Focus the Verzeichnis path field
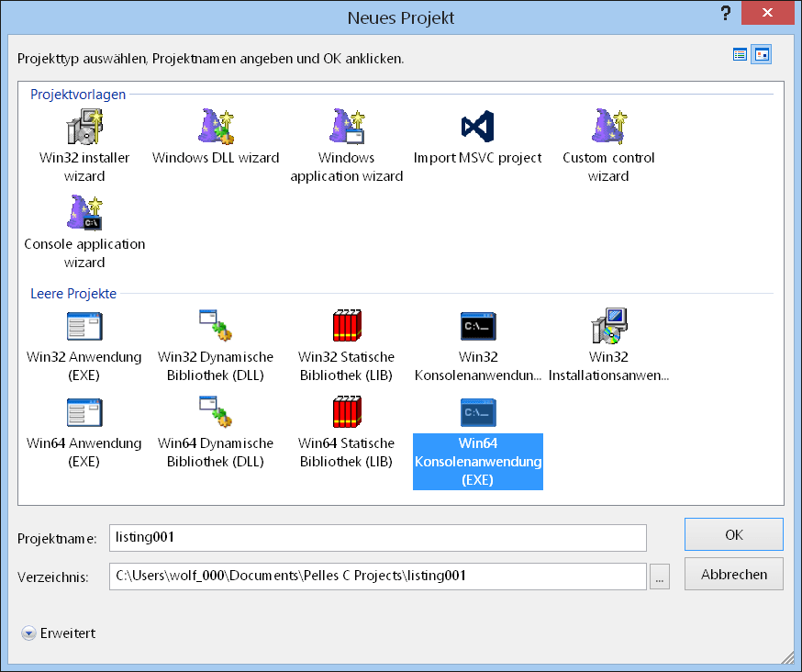The height and width of the screenshot is (672, 802). point(377,577)
